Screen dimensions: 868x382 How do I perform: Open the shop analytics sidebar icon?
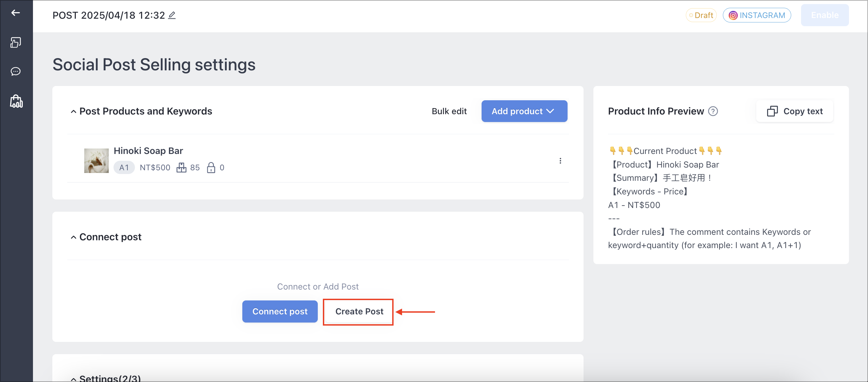[16, 101]
